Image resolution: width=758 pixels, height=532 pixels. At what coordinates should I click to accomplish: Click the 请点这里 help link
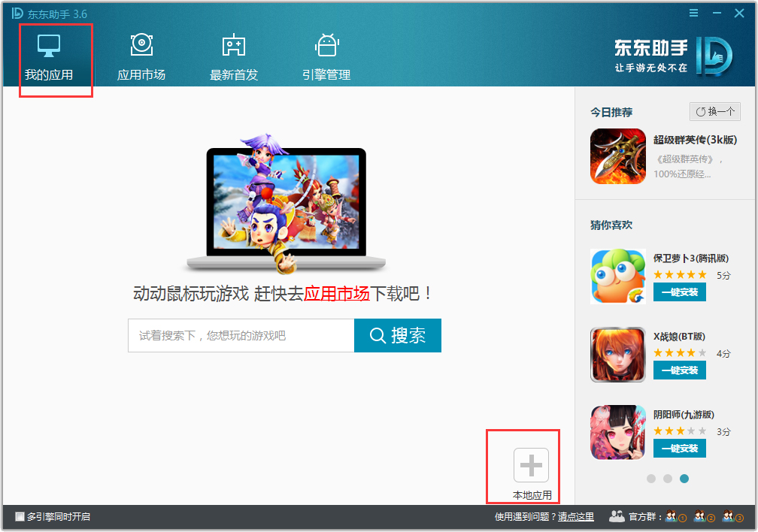(x=576, y=516)
